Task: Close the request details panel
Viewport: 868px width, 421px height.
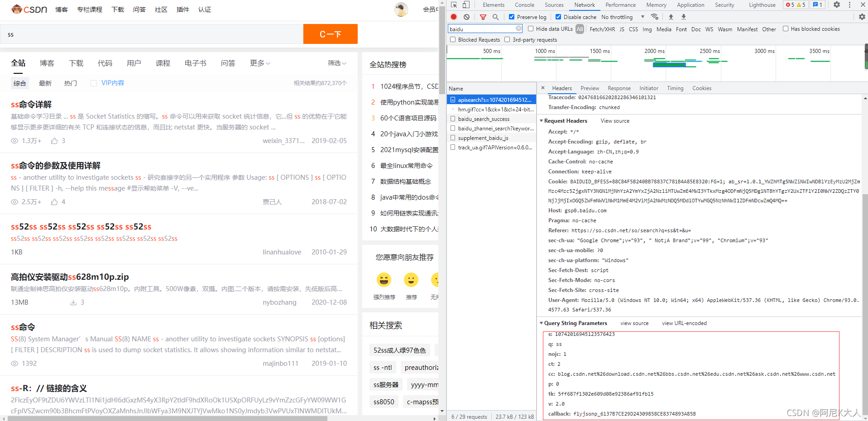Action: tap(542, 88)
